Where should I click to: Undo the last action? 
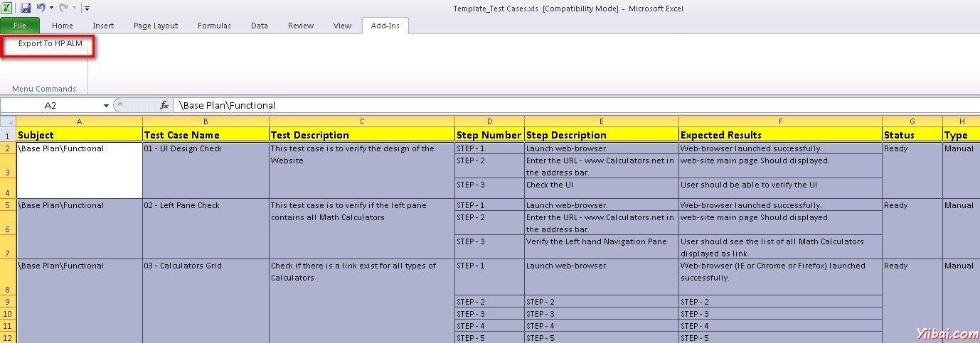coord(41,8)
